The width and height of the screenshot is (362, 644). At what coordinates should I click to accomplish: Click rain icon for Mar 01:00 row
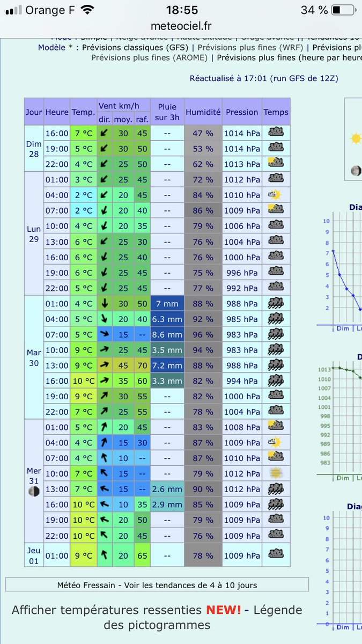click(276, 303)
